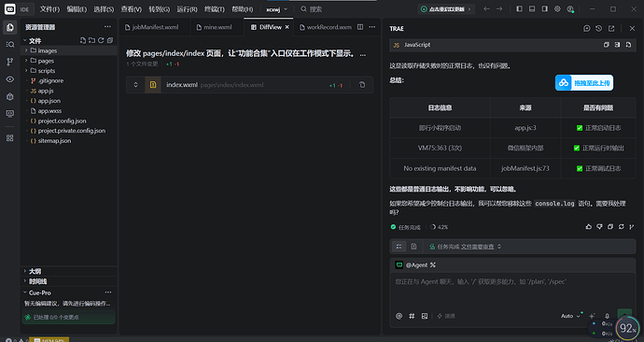Screen dimensions: 644x342
Task: Open the Explorer icon in activity bar
Action: (10, 27)
